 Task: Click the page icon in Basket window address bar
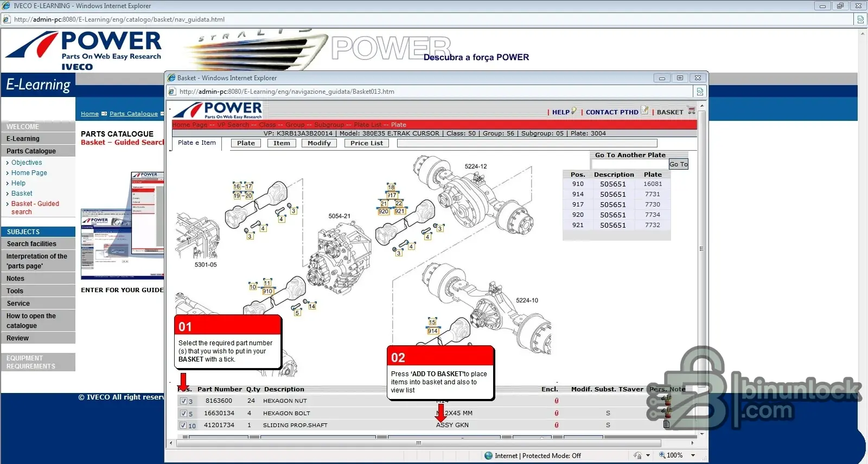173,92
